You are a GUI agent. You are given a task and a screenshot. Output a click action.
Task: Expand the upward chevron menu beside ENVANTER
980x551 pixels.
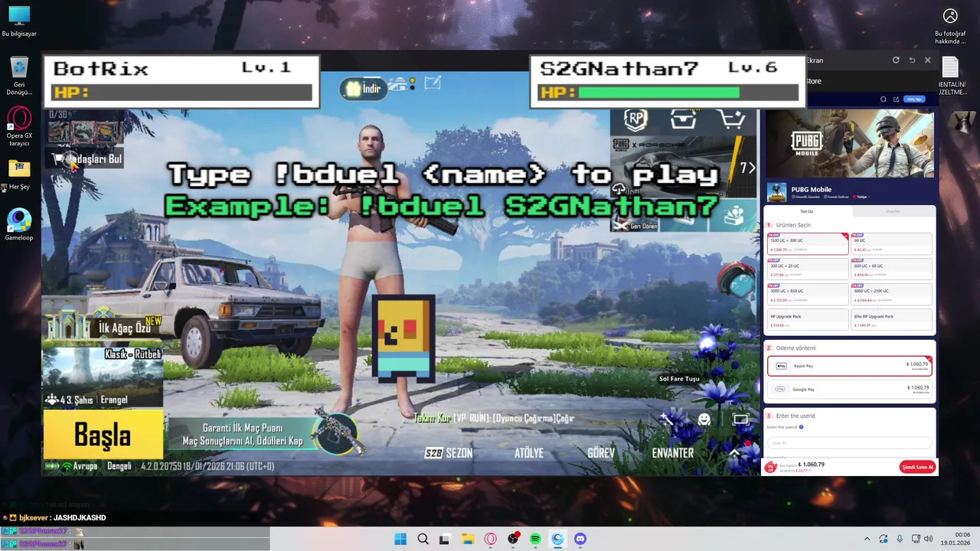click(733, 453)
